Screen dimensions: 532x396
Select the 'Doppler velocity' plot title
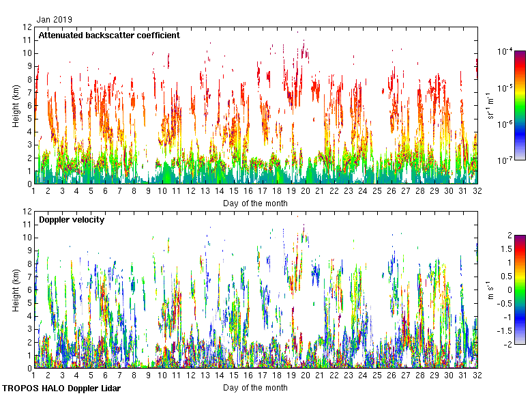(71, 219)
